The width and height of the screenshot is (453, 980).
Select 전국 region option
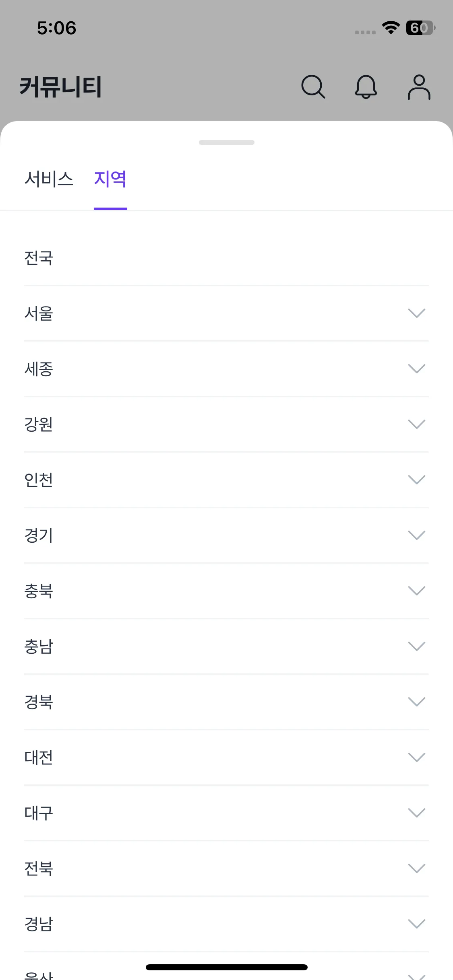click(39, 258)
